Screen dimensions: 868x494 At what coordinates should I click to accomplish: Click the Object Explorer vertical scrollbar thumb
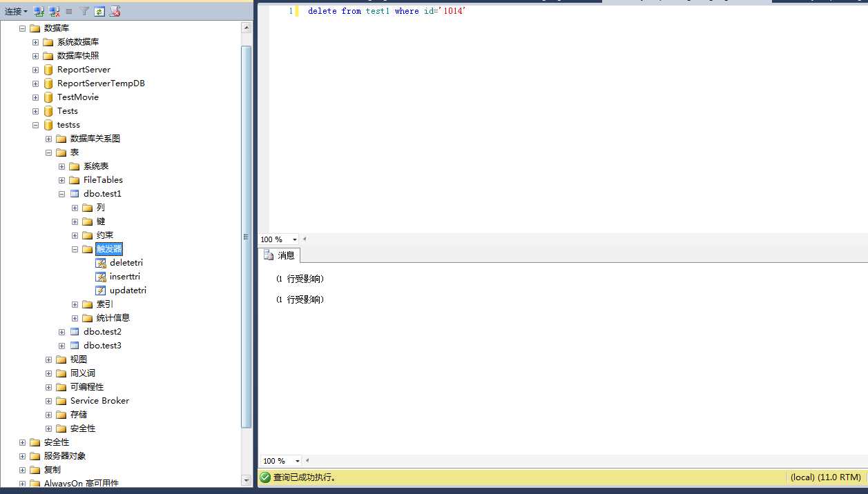pos(247,237)
